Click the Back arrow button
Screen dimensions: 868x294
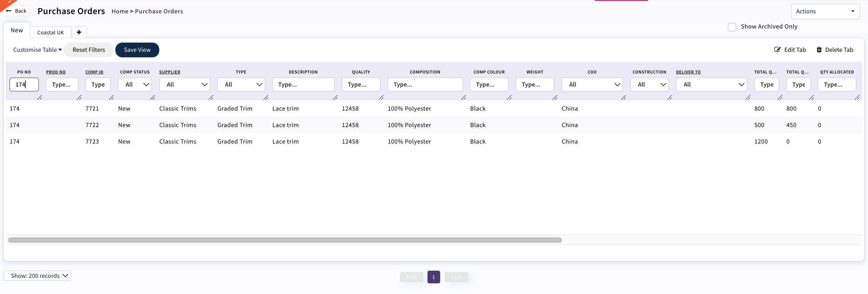[x=16, y=11]
